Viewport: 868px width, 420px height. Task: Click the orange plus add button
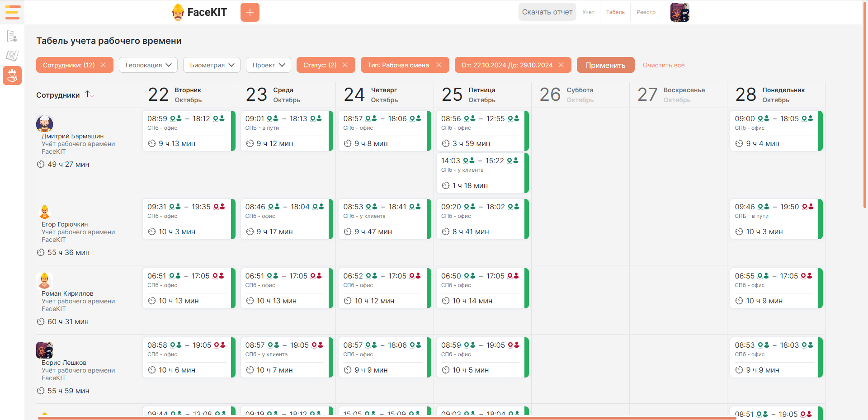click(250, 12)
